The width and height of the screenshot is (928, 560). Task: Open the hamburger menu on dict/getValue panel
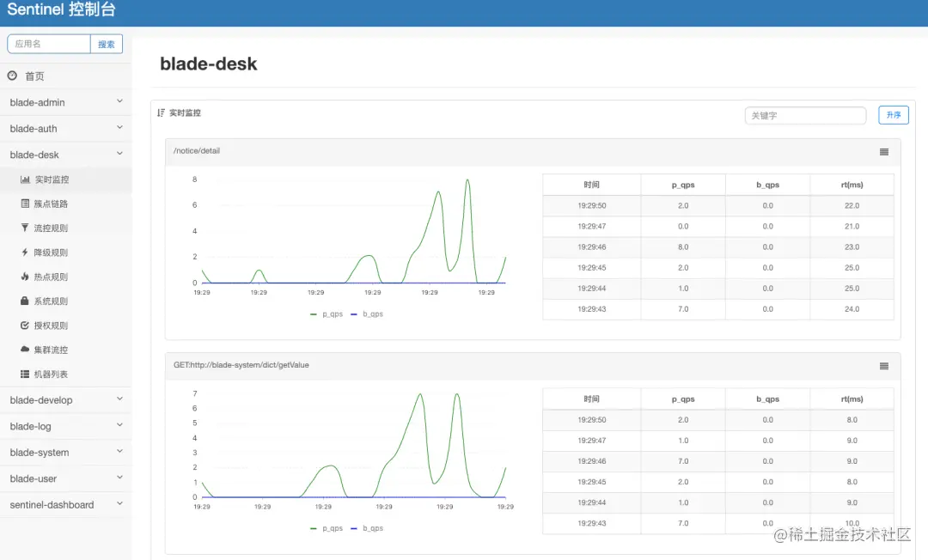click(x=883, y=366)
